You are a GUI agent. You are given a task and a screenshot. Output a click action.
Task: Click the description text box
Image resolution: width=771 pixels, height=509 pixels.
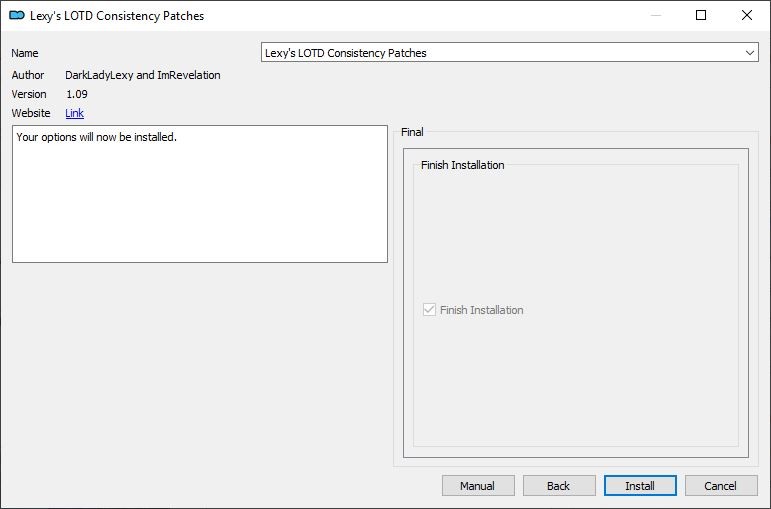click(x=200, y=194)
